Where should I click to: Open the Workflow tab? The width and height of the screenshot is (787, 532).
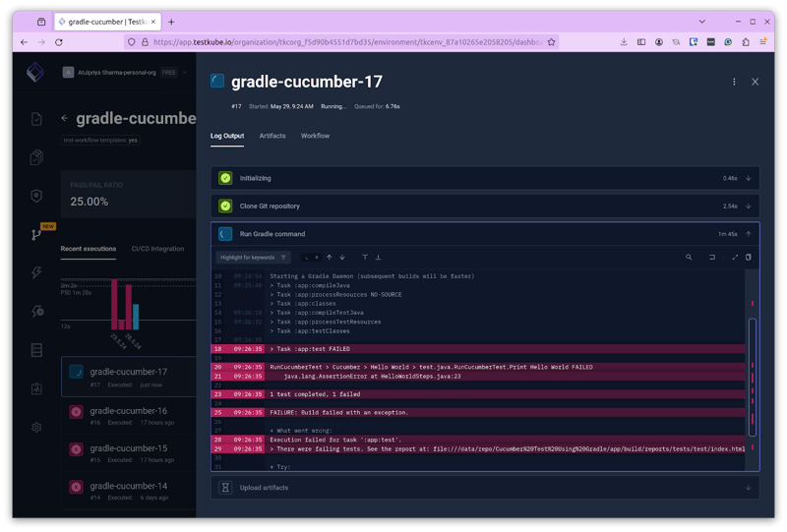(x=315, y=136)
